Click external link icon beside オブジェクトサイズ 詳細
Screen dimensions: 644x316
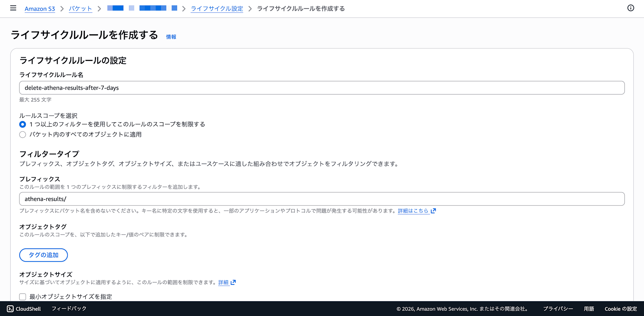(x=233, y=282)
